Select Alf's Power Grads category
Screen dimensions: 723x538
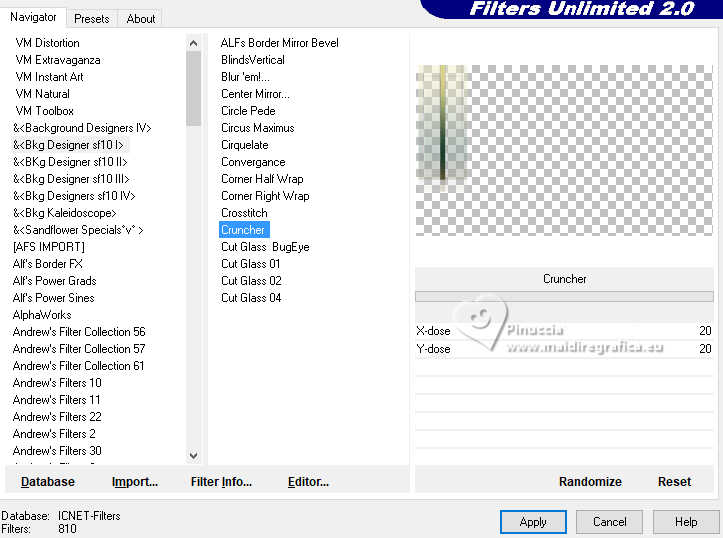tap(54, 281)
